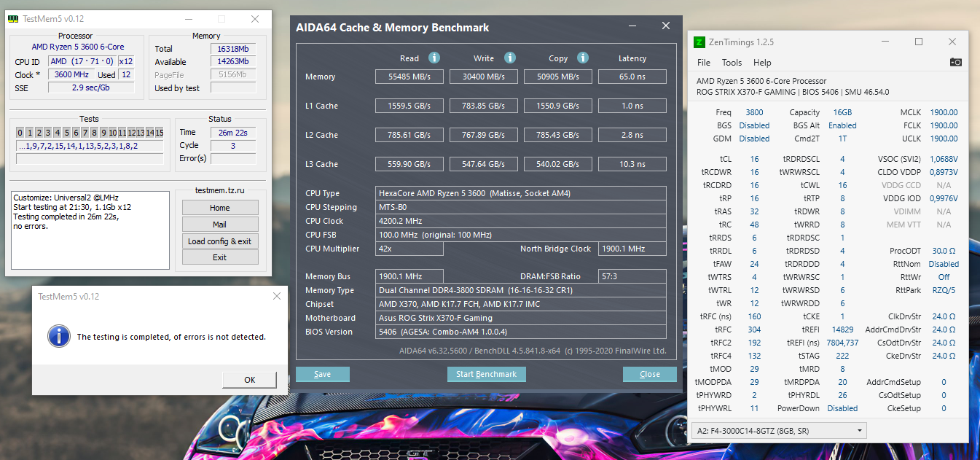The image size is (980, 460).
Task: Click the VSOC (SVI2) 1,0688V value
Action: click(x=944, y=159)
